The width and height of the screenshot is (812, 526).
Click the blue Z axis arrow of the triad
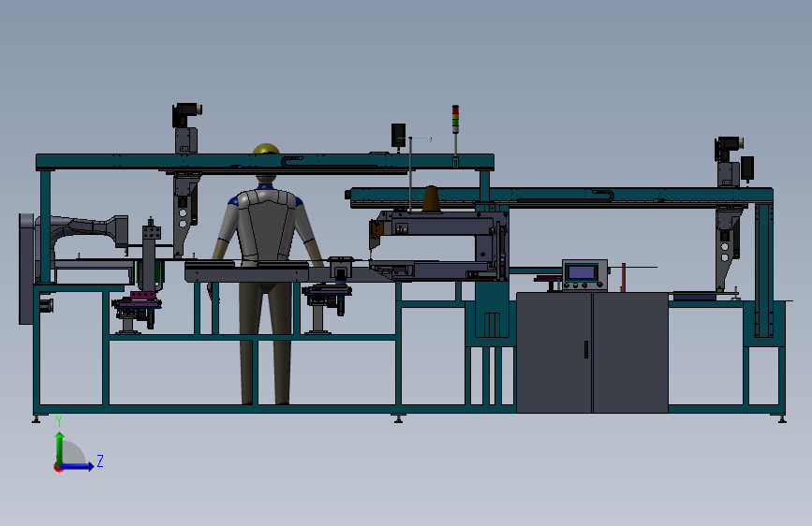tap(78, 466)
